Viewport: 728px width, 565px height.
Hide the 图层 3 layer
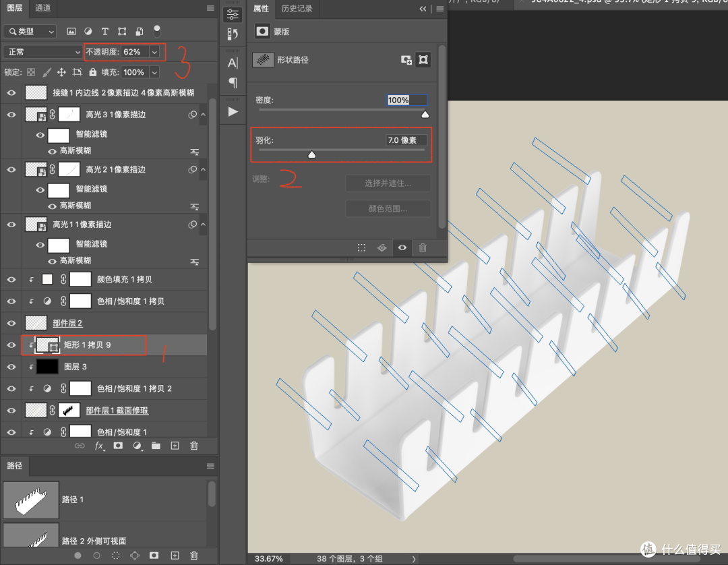[11, 367]
